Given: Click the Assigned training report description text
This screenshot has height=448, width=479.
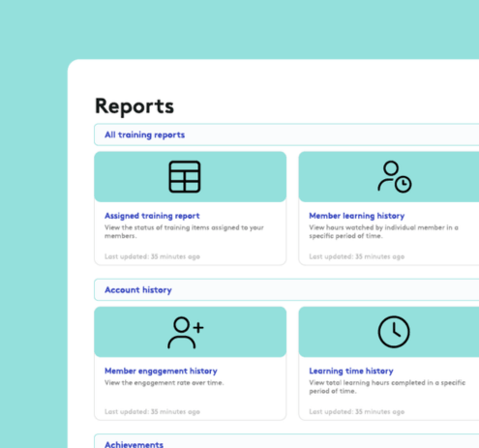Looking at the screenshot, I should click(184, 231).
